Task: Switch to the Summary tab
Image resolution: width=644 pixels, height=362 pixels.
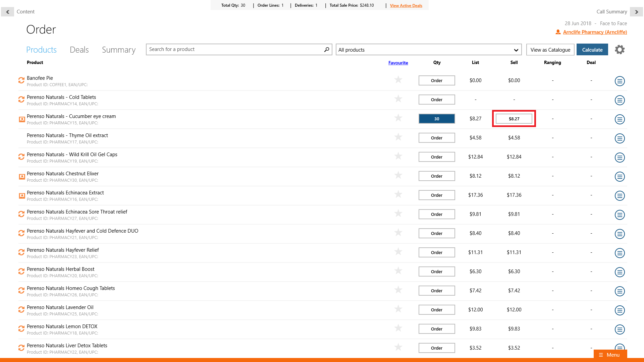Action: [118, 50]
